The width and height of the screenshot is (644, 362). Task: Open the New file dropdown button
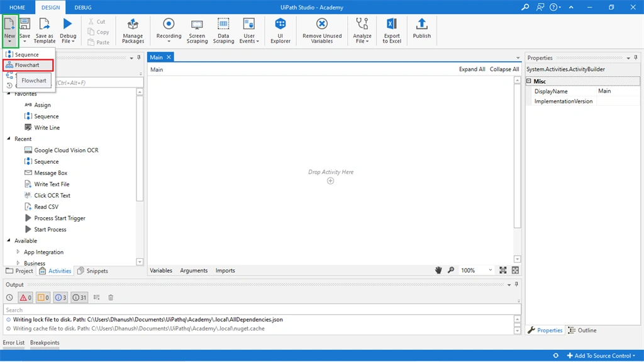[9, 31]
